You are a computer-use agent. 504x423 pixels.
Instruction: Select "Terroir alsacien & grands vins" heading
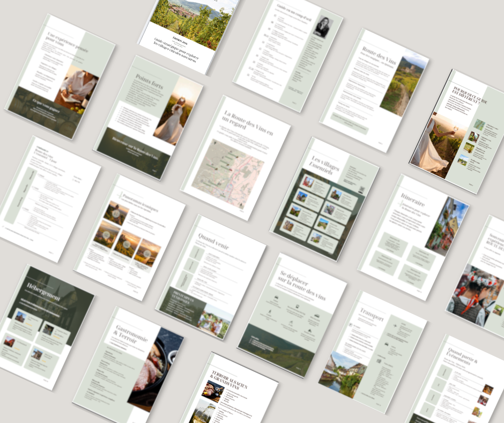[228, 381]
